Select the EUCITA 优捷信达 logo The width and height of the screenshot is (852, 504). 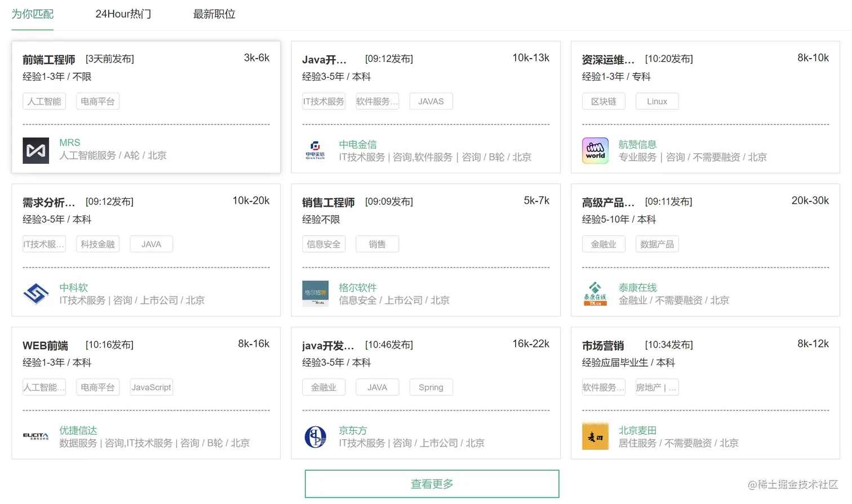tap(36, 436)
